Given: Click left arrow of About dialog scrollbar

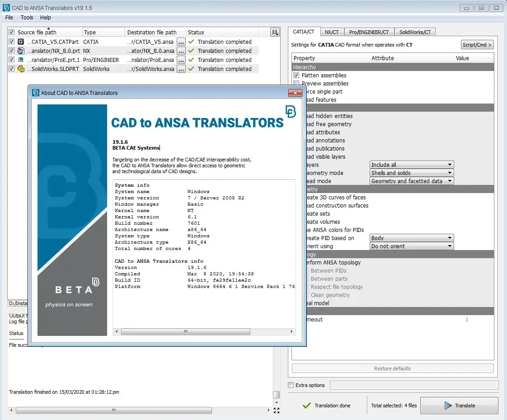Looking at the screenshot, I should click(117, 331).
